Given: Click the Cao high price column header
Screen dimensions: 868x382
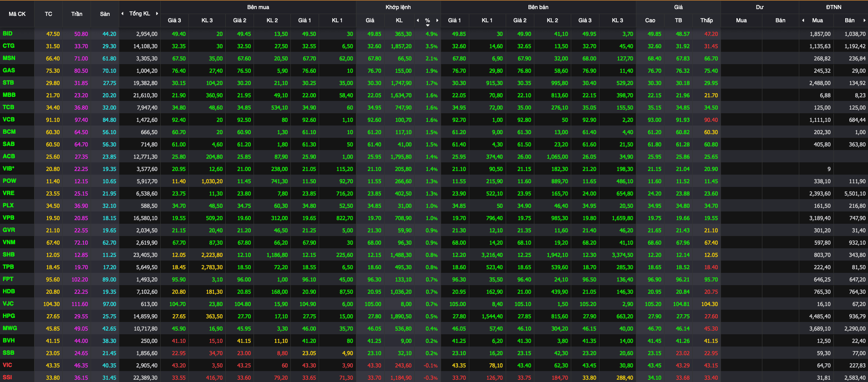Looking at the screenshot, I should pos(650,20).
